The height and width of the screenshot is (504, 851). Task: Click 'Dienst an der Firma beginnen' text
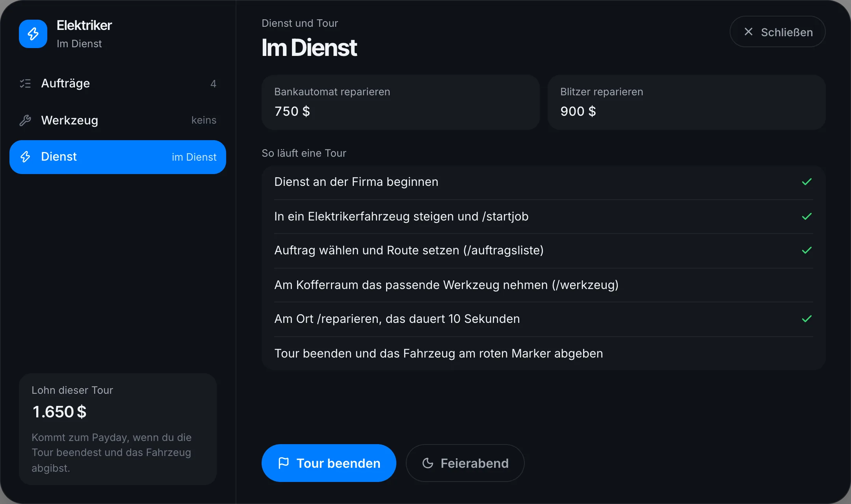click(x=356, y=182)
